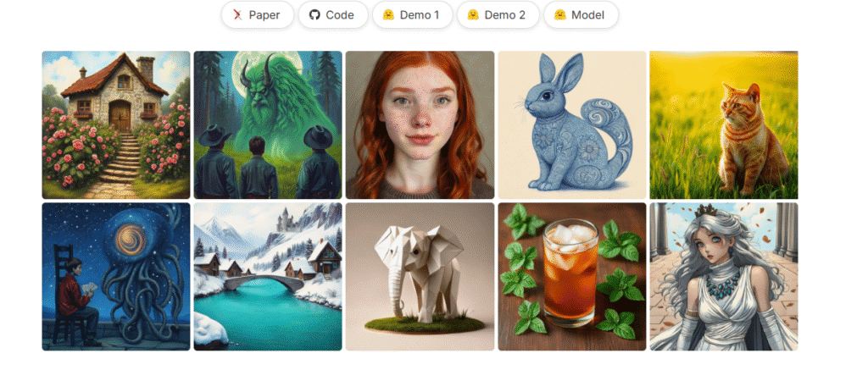This screenshot has width=868, height=392.
Task: Select the silver-haired anime princess image
Action: point(724,277)
